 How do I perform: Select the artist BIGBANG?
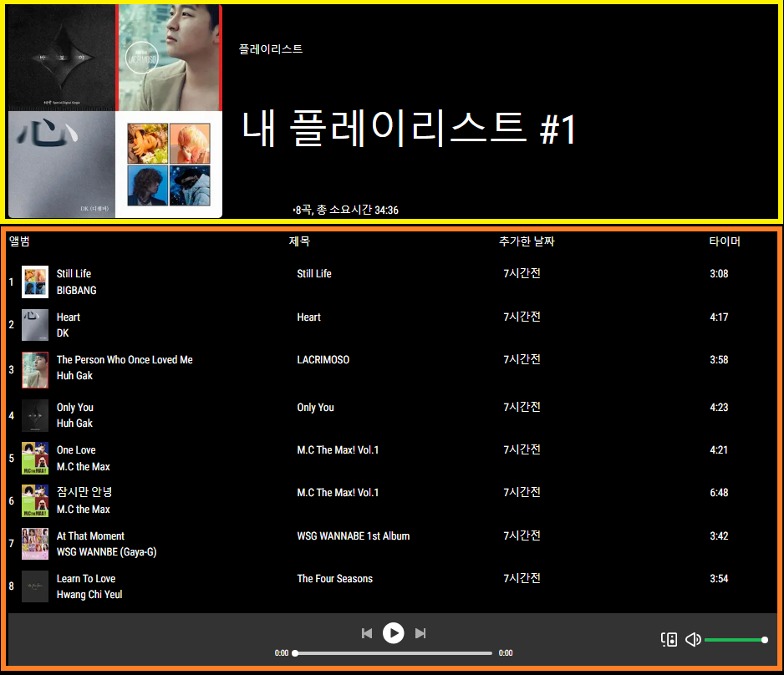77,290
